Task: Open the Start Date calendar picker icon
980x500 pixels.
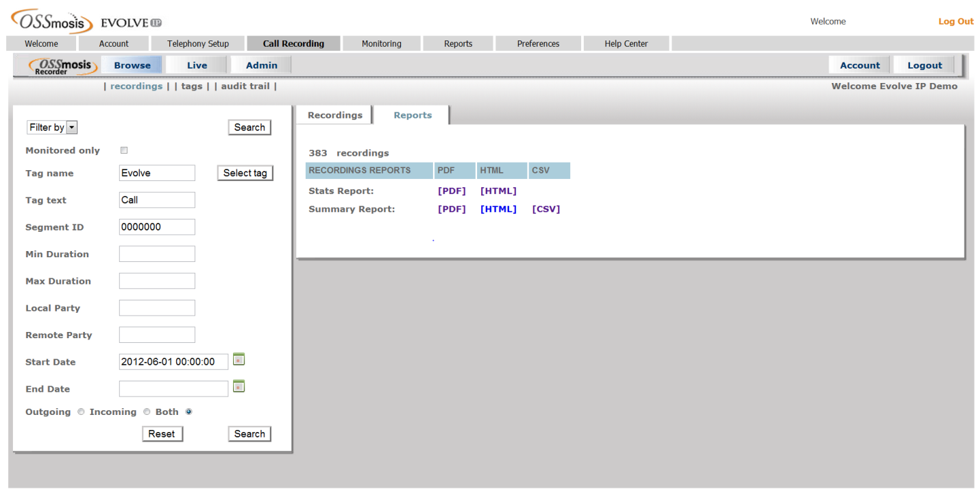Action: point(238,359)
